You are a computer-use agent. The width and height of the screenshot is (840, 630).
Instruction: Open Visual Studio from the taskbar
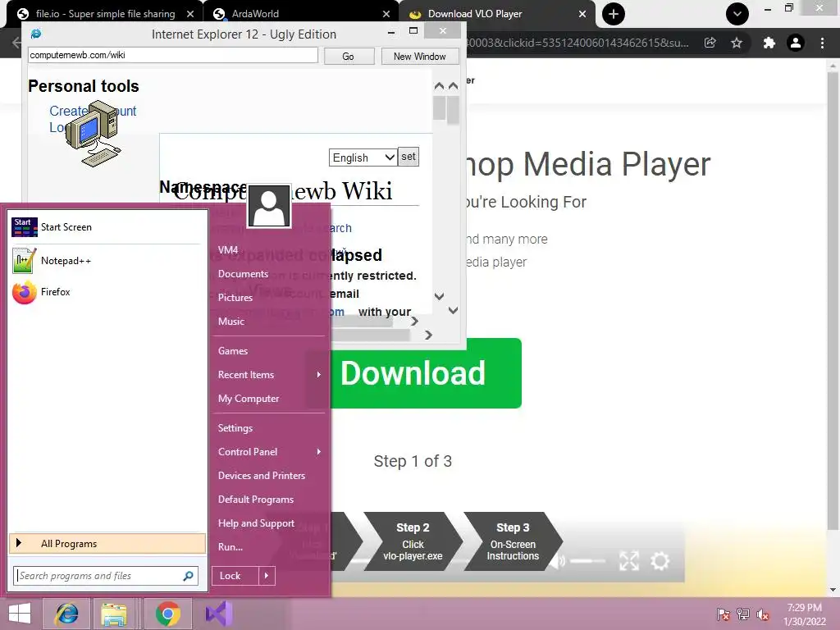click(x=218, y=614)
